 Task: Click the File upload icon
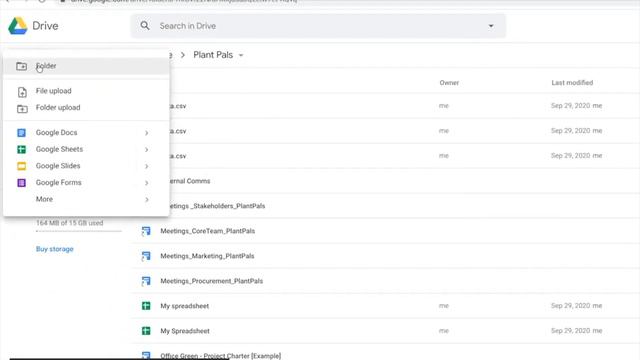coord(22,92)
